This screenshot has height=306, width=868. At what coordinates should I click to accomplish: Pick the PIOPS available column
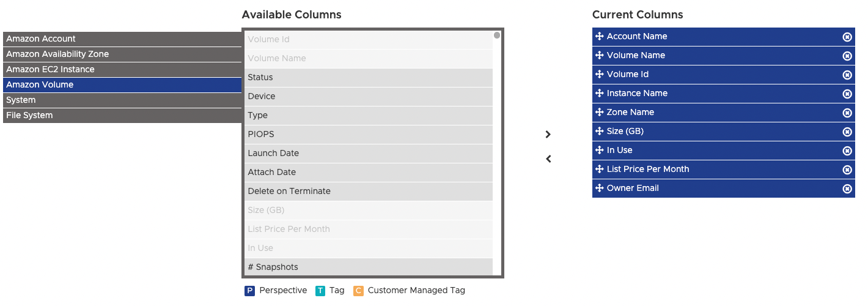pos(369,135)
